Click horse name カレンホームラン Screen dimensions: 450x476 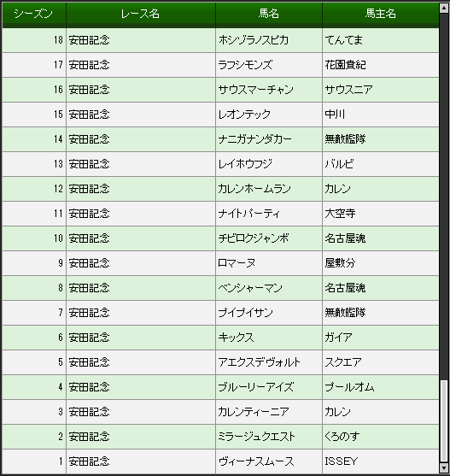(x=254, y=189)
